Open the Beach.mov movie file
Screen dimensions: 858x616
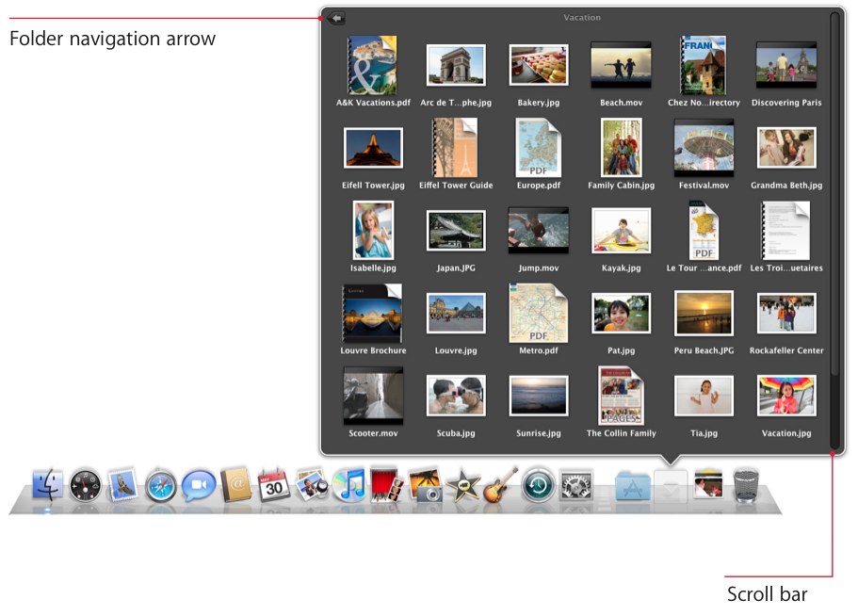621,65
